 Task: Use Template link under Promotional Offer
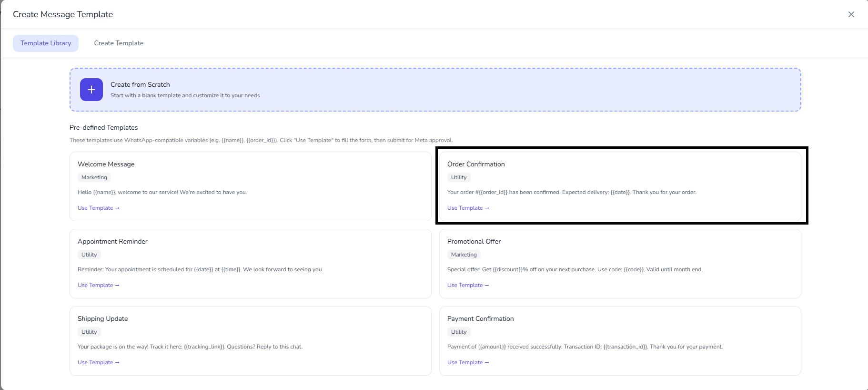[468, 285]
